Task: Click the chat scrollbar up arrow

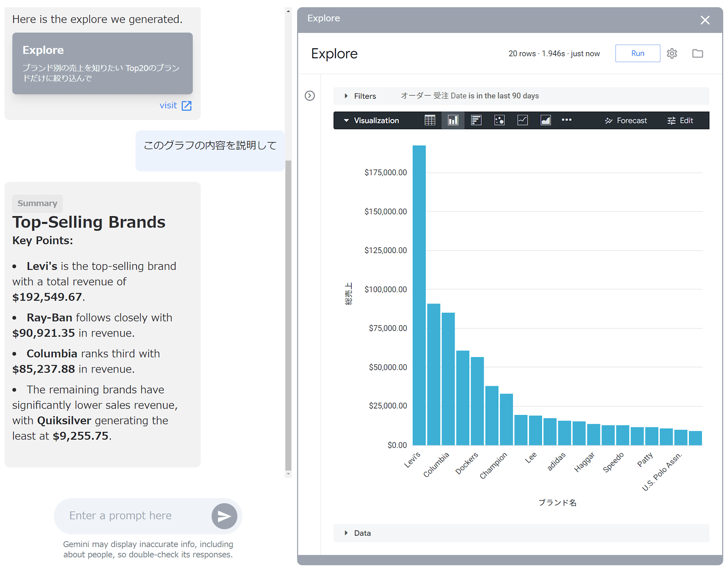Action: click(288, 11)
